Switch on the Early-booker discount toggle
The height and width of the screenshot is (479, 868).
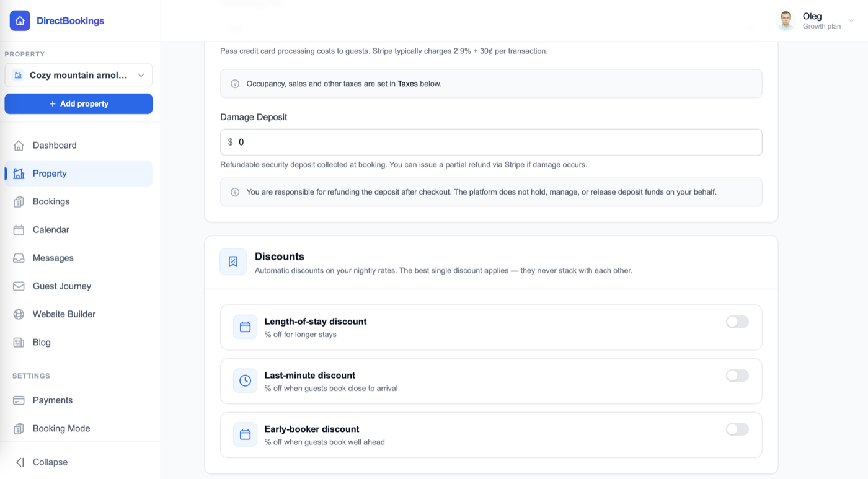pos(737,429)
